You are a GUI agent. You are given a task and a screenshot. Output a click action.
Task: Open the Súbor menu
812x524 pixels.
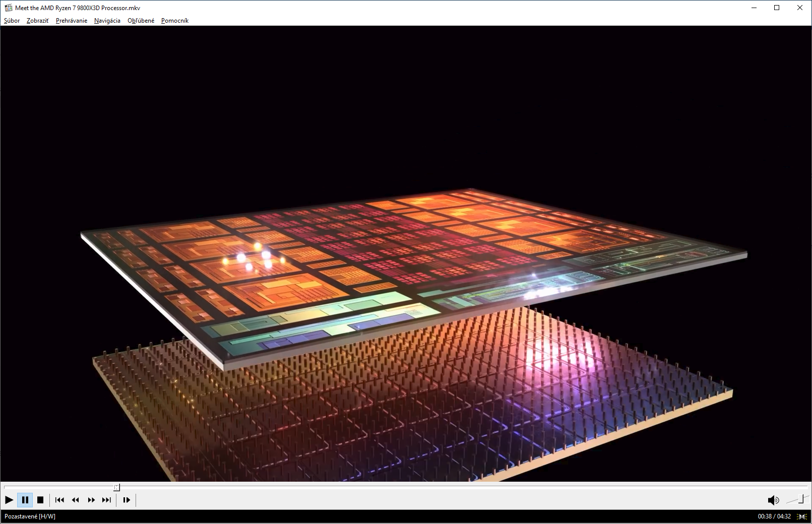point(12,21)
